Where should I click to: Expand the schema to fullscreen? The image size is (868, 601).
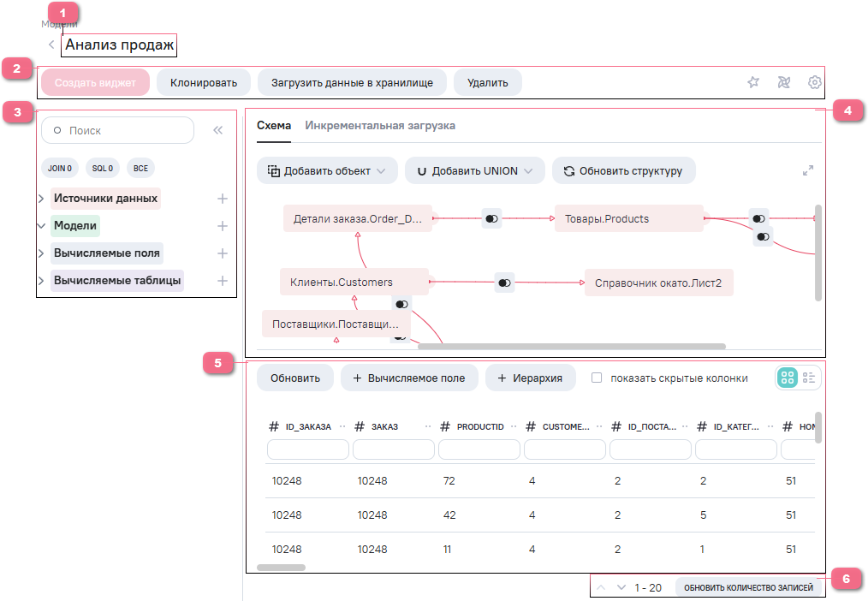[807, 170]
